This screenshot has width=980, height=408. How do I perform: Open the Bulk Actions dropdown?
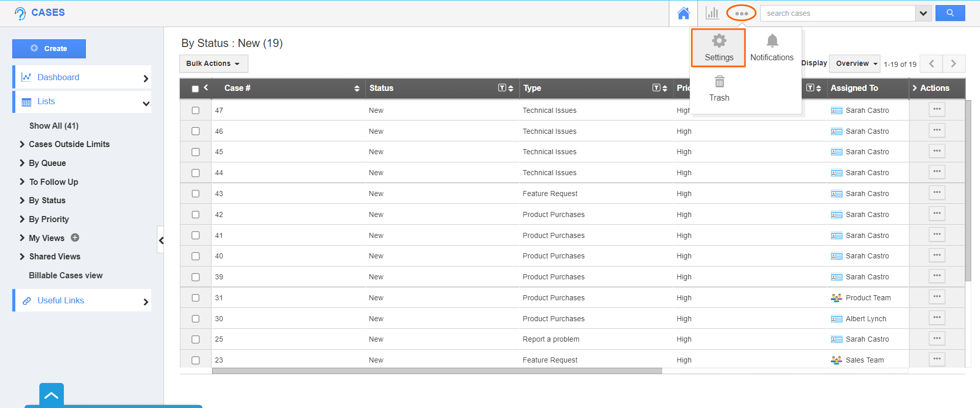(213, 64)
